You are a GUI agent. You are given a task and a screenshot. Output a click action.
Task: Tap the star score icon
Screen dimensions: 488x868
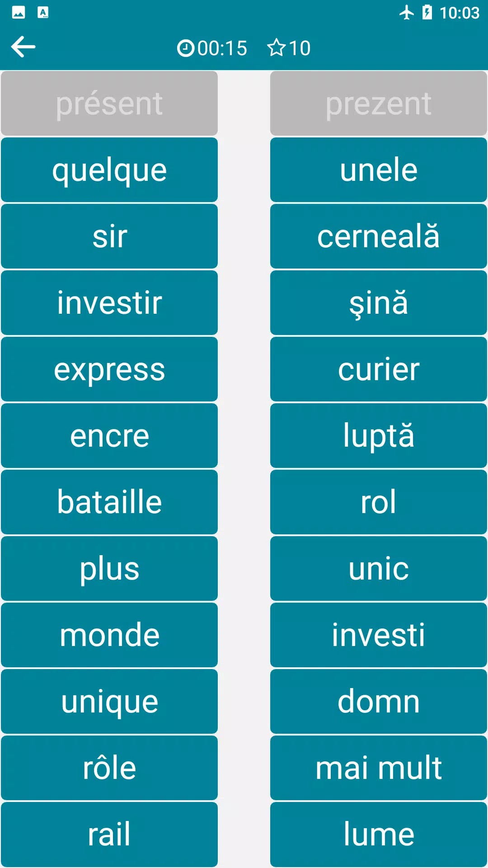276,48
